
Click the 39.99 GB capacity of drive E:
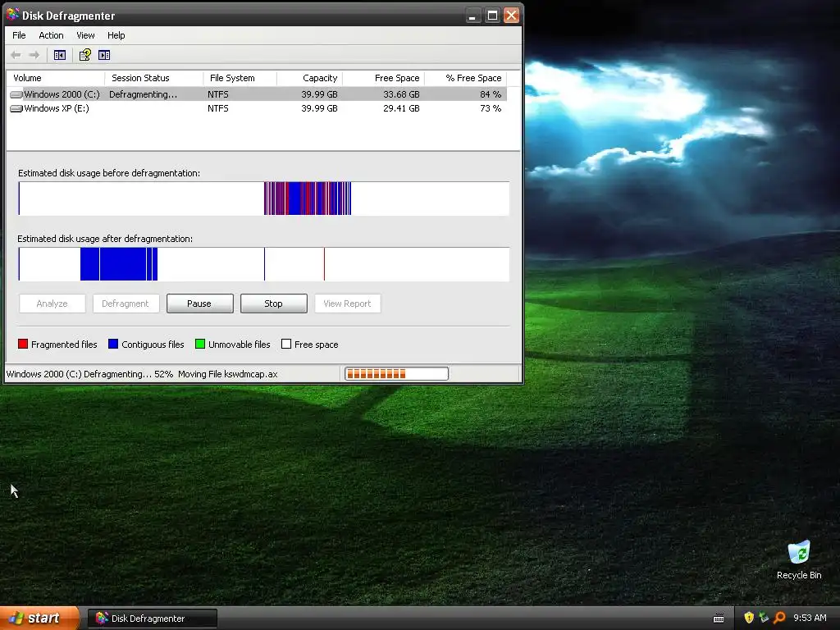click(319, 108)
